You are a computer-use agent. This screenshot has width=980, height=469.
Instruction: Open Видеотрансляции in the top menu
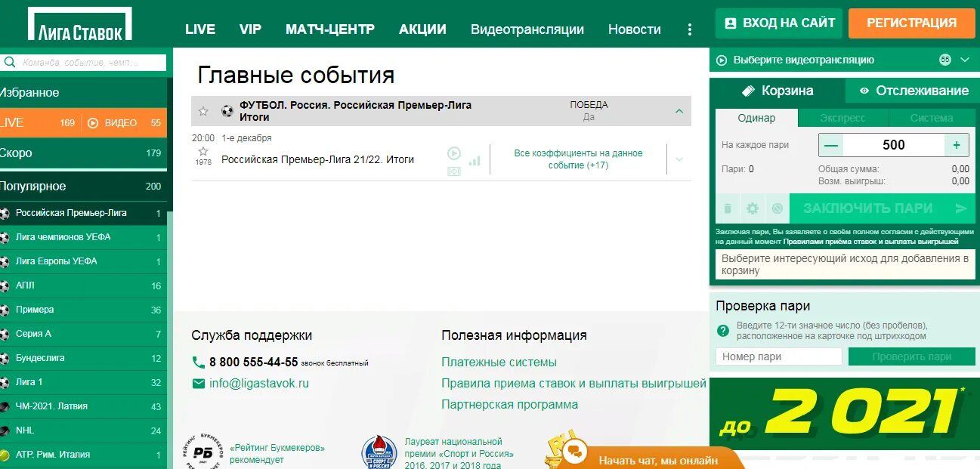point(527,29)
